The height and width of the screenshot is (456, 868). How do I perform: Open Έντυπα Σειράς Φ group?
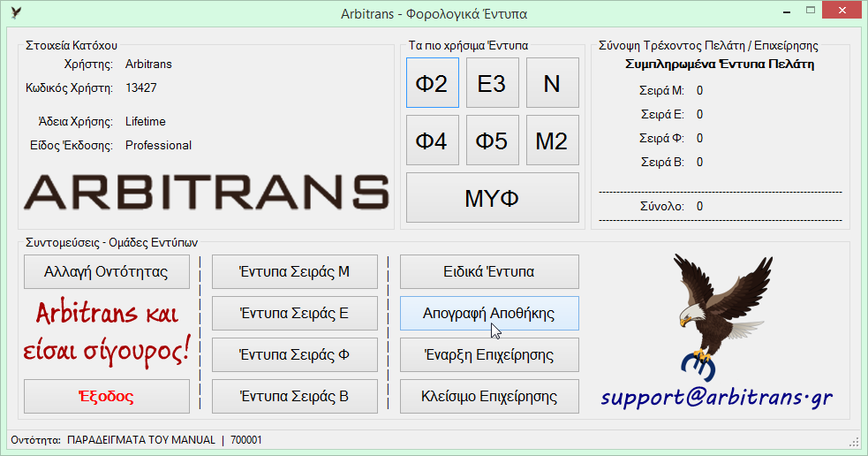coord(295,354)
